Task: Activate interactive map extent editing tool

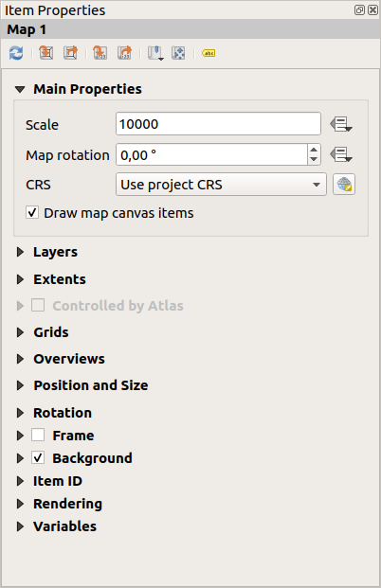Action: (x=178, y=53)
